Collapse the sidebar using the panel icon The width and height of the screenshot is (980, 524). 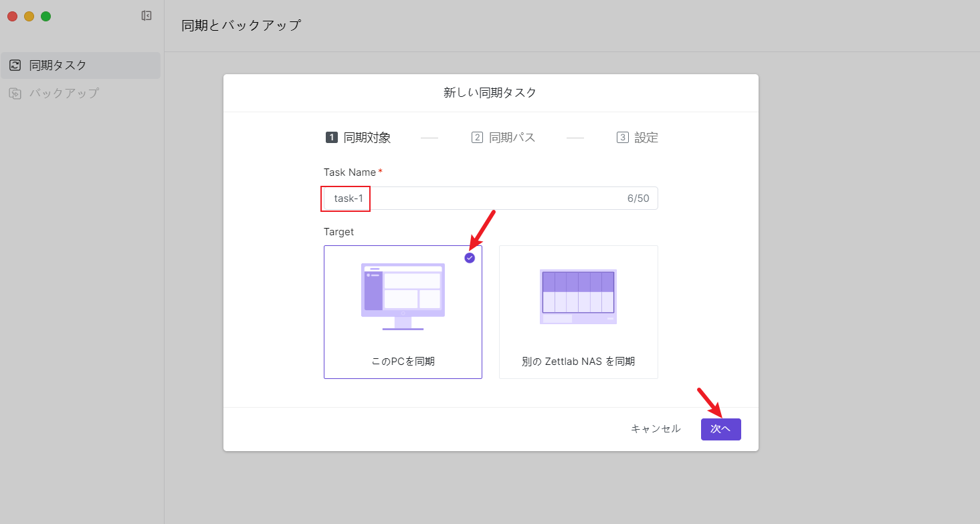tap(146, 15)
